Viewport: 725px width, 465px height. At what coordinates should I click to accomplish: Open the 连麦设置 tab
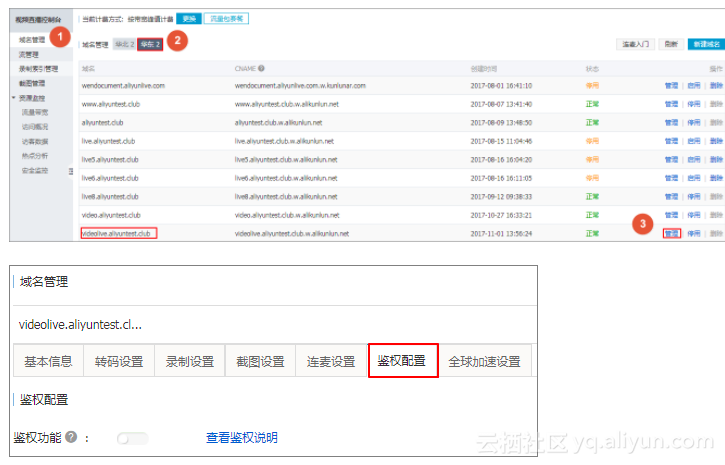(331, 361)
